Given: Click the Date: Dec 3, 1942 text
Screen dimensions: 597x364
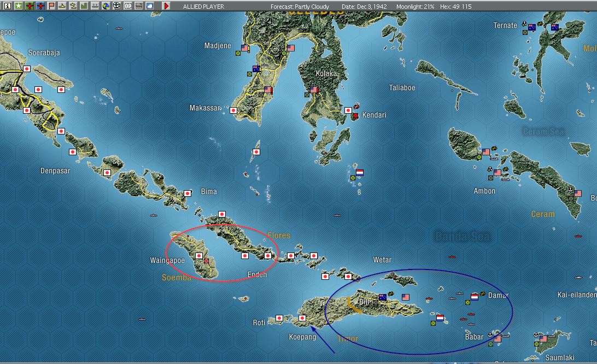Looking at the screenshot, I should (x=364, y=7).
